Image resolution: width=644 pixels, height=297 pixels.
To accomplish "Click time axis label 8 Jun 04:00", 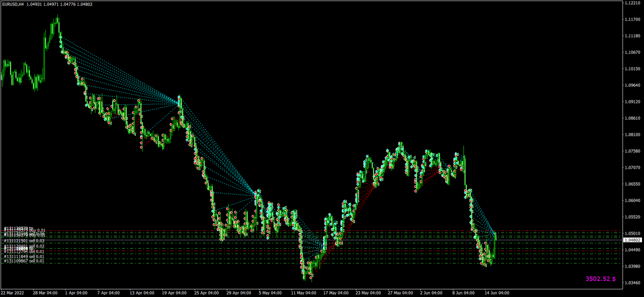I will 464,293.
